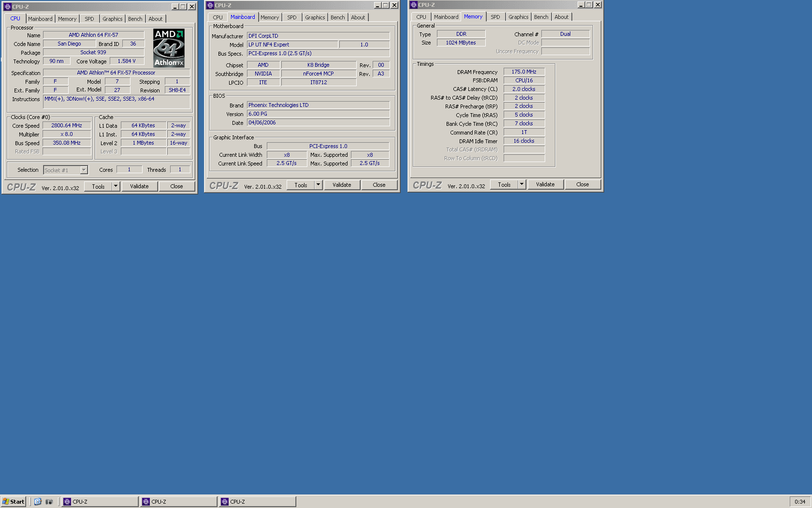The height and width of the screenshot is (508, 812).
Task: Open the Start menu
Action: tap(14, 502)
